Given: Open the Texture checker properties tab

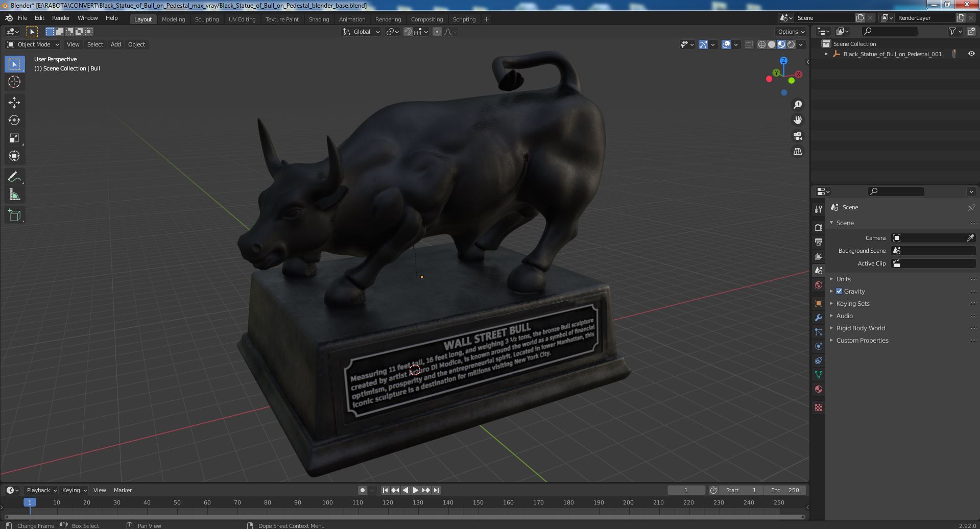Looking at the screenshot, I should click(x=819, y=407).
